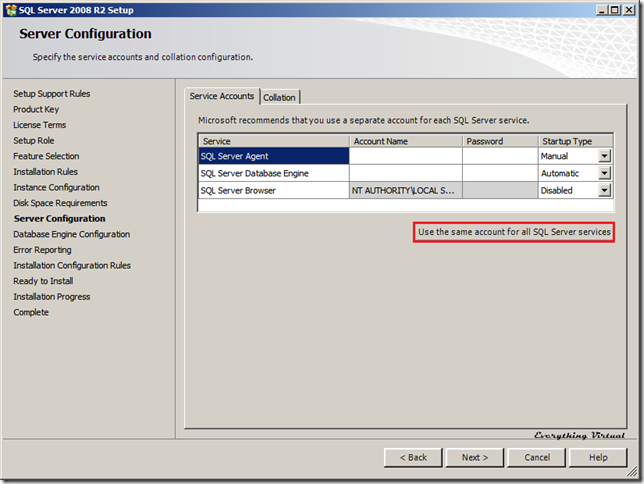Image resolution: width=644 pixels, height=484 pixels.
Task: Select the SQL Server Browser service row
Action: point(274,191)
